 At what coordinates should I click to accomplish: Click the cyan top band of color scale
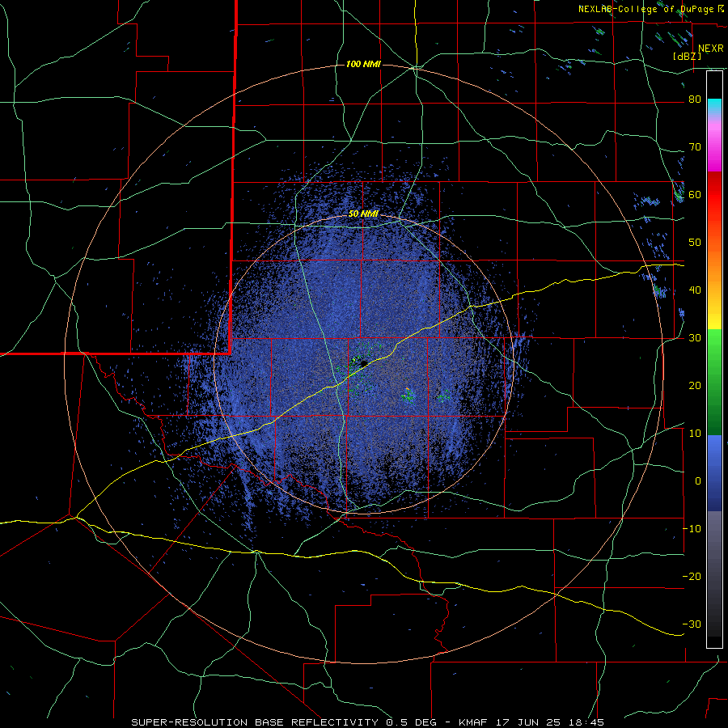point(714,106)
